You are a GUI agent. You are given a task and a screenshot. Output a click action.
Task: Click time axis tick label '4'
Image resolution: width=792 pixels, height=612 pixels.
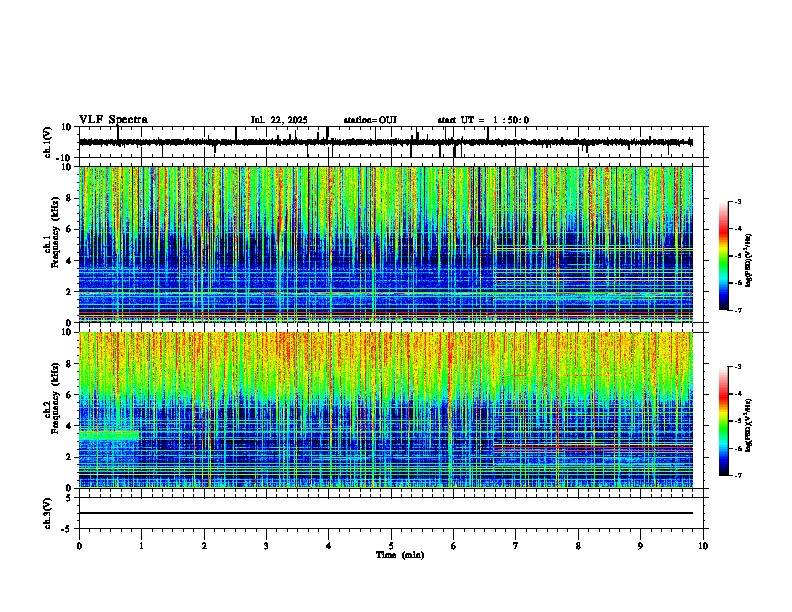(329, 546)
